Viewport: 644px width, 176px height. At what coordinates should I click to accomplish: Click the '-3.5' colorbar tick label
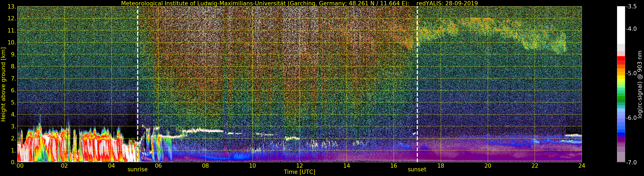pyautogui.click(x=631, y=6)
